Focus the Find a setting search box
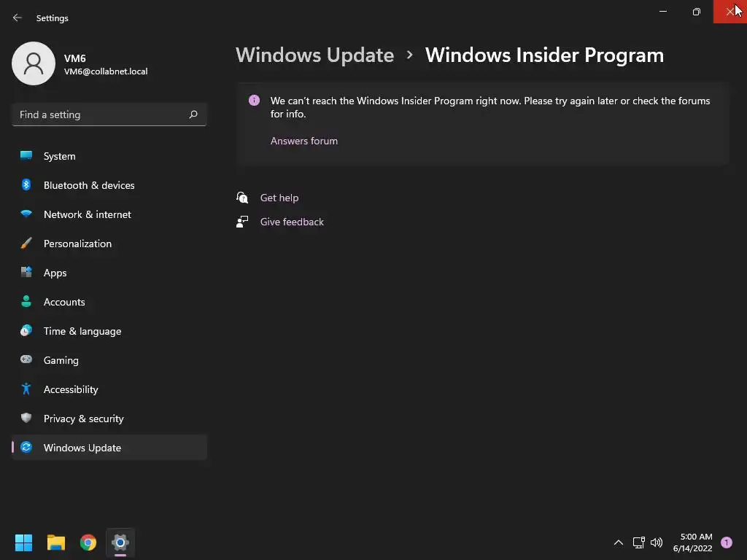Image resolution: width=747 pixels, height=560 pixels. (109, 114)
